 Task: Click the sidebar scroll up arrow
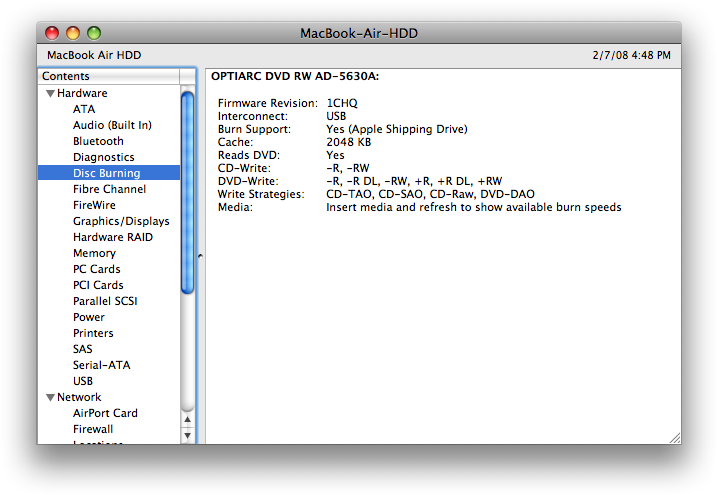(x=187, y=419)
